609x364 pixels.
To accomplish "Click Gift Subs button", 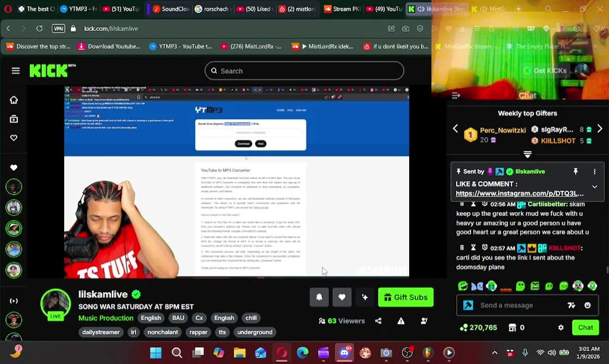I will (x=406, y=297).
